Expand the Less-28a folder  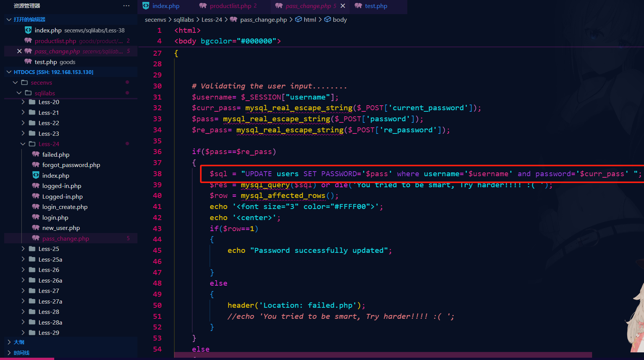pos(23,322)
